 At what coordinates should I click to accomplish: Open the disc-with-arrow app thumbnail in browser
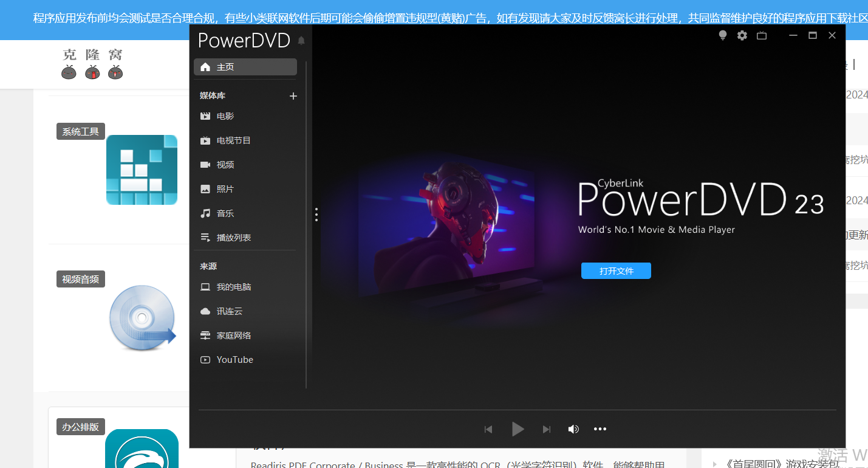pos(142,317)
